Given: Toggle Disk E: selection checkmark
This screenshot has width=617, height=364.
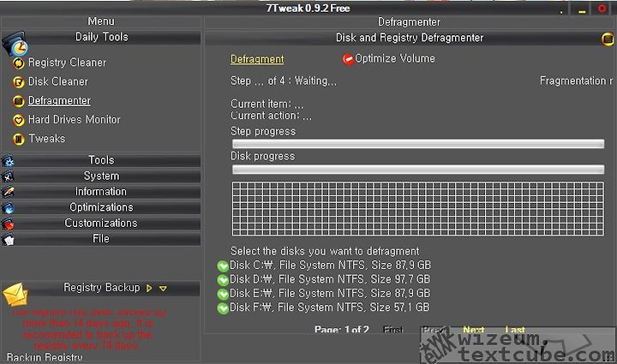Looking at the screenshot, I should pos(223,294).
